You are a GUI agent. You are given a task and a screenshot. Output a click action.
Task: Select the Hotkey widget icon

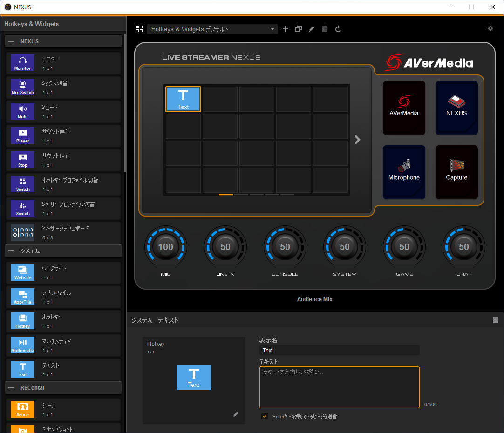[22, 321]
